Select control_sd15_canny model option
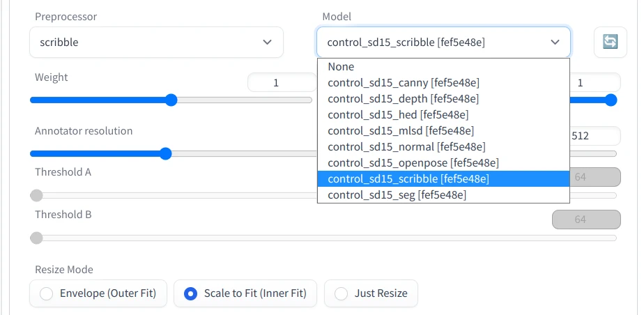Image resolution: width=644 pixels, height=315 pixels. 404,83
